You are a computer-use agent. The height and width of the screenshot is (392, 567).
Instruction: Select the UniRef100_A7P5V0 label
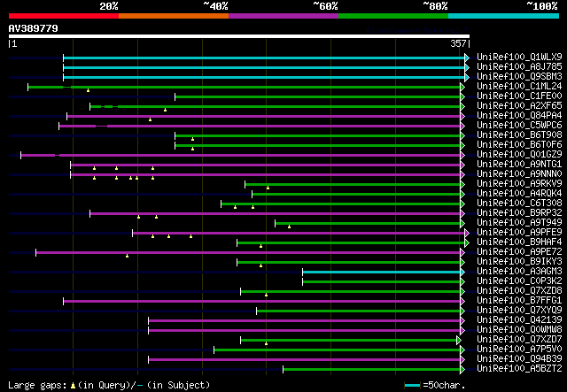pos(519,349)
